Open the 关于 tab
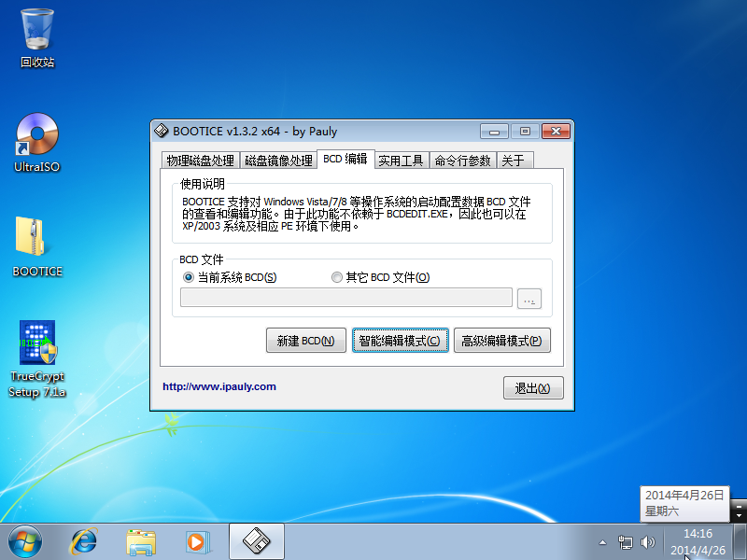This screenshot has width=747, height=560. [x=514, y=161]
